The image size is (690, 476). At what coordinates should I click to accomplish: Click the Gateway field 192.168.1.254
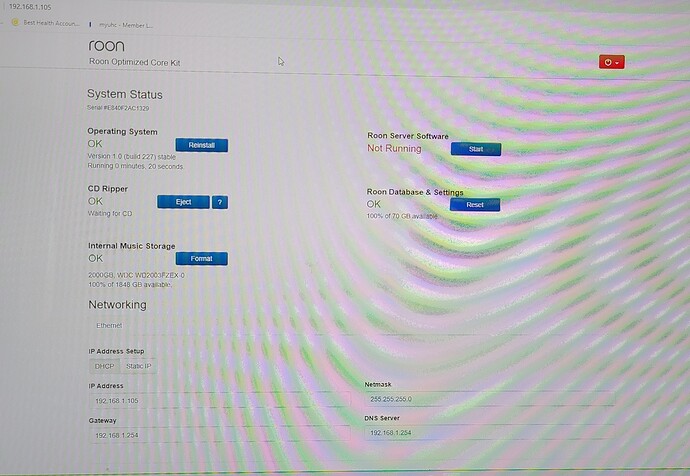pyautogui.click(x=220, y=435)
